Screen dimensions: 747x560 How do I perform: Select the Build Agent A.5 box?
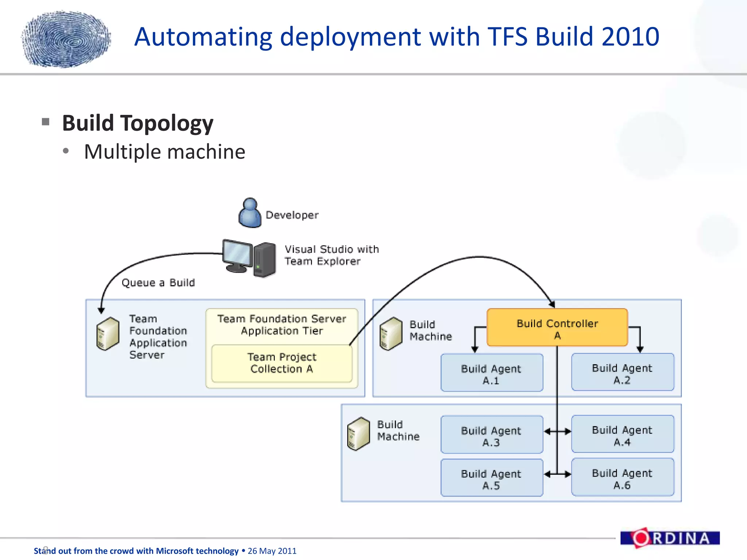[x=491, y=478]
